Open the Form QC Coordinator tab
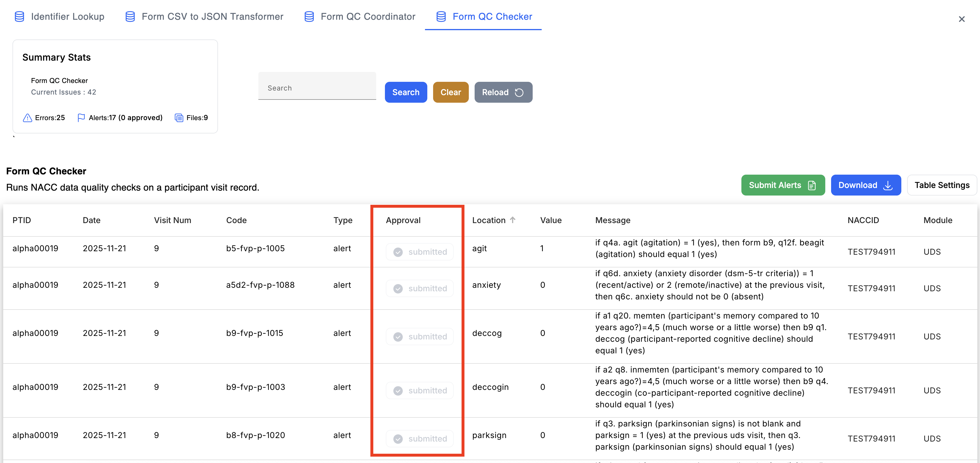This screenshot has width=980, height=463. [x=359, y=16]
